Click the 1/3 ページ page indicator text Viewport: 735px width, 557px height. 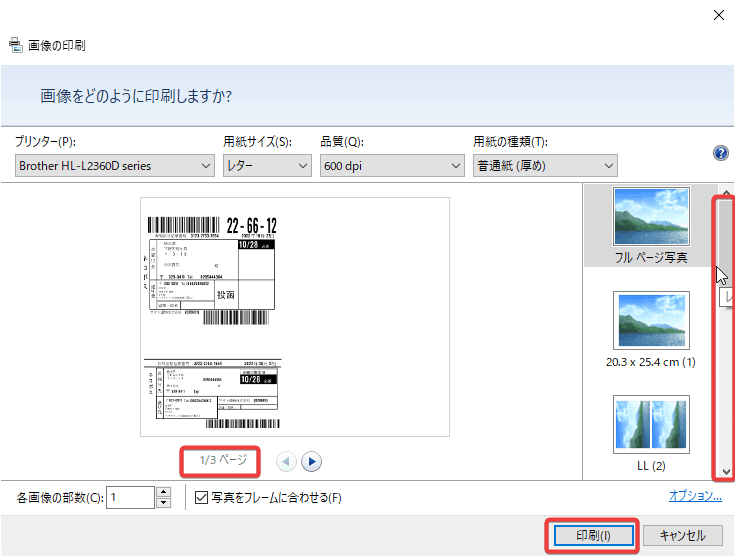click(223, 460)
